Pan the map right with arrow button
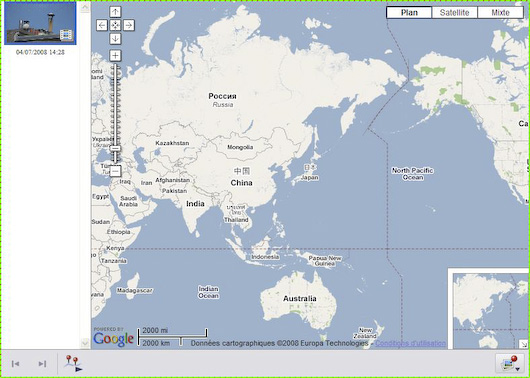The height and width of the screenshot is (378, 530). click(129, 25)
